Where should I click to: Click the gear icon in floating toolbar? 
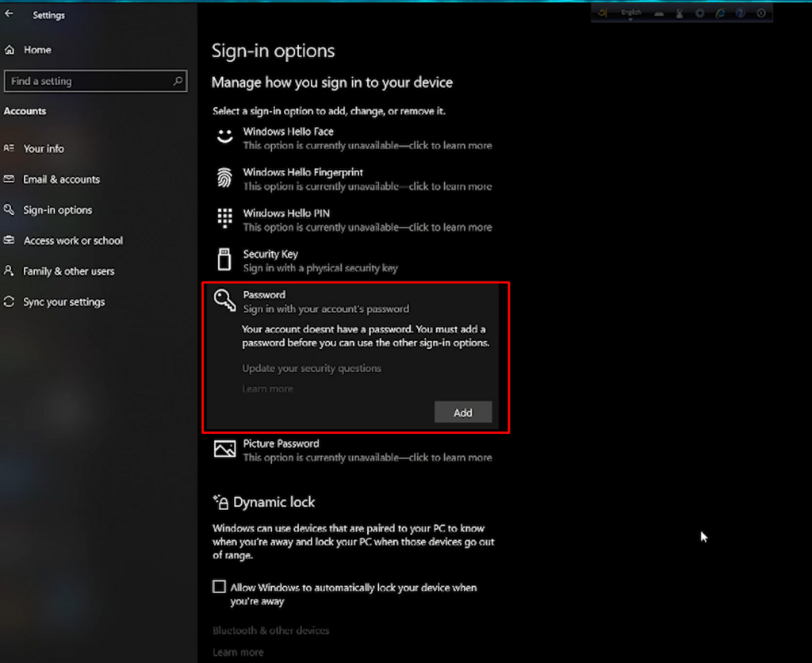tap(699, 13)
